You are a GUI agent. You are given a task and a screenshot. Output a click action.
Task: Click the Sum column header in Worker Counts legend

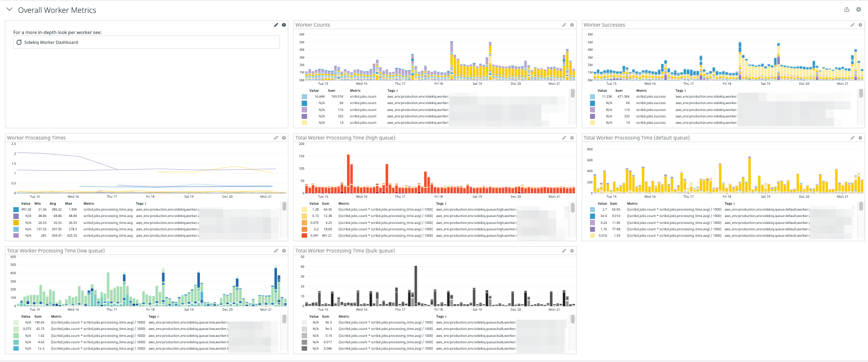(x=331, y=90)
